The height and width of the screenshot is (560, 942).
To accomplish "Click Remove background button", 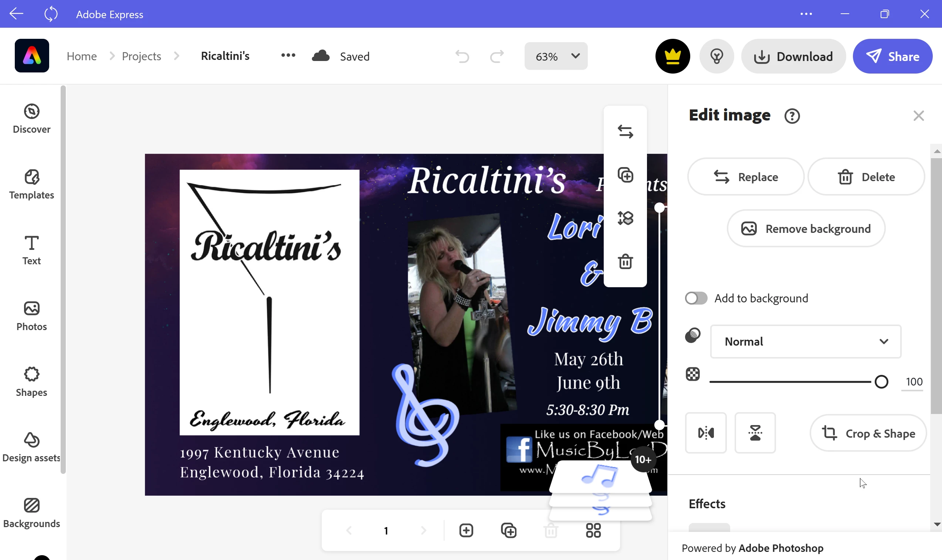I will 806,228.
